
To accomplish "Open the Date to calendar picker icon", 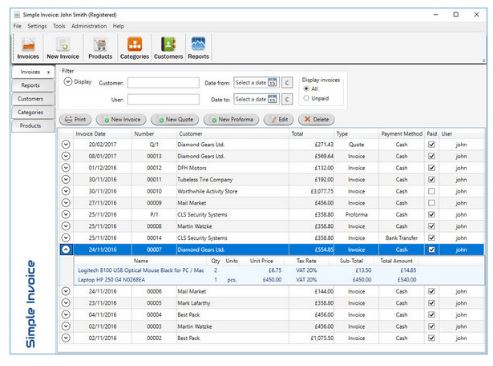I will pyautogui.click(x=272, y=99).
